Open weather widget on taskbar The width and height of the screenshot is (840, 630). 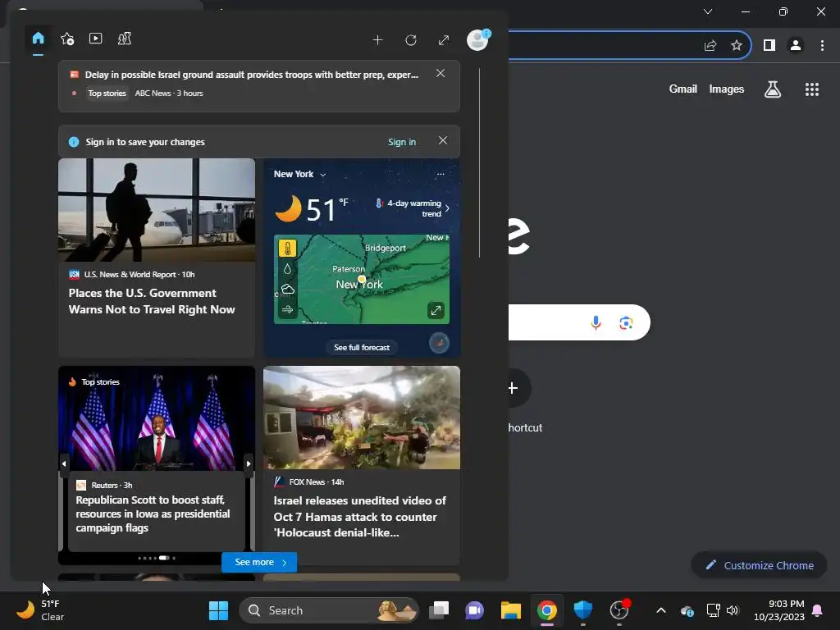pyautogui.click(x=40, y=610)
